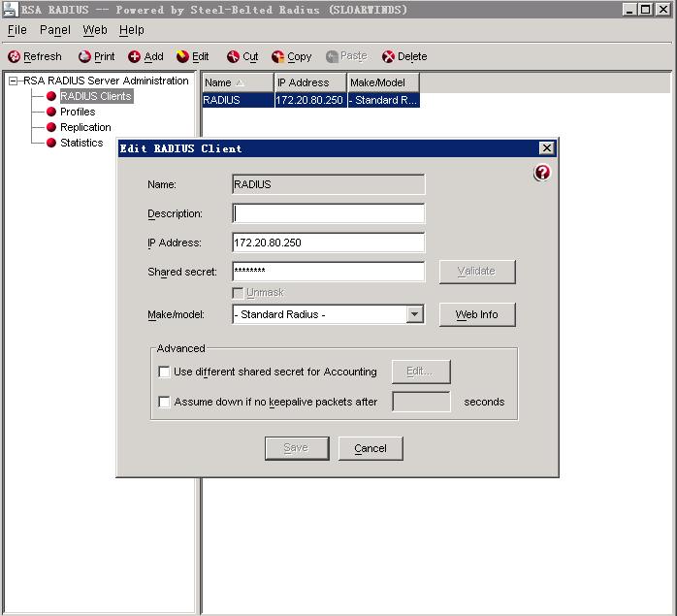
Task: Click the Shared secret field
Action: tap(329, 272)
